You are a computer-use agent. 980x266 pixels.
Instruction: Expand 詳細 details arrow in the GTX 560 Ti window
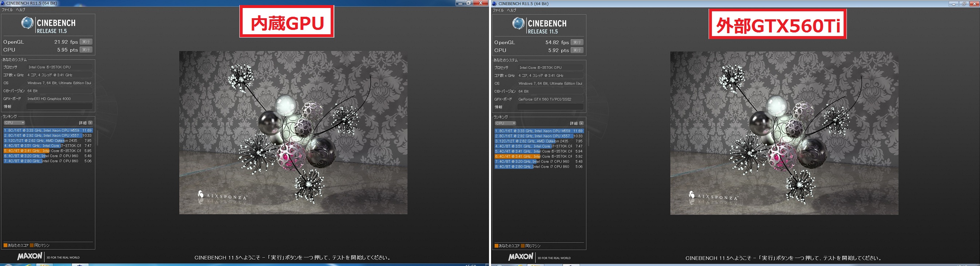(x=581, y=124)
